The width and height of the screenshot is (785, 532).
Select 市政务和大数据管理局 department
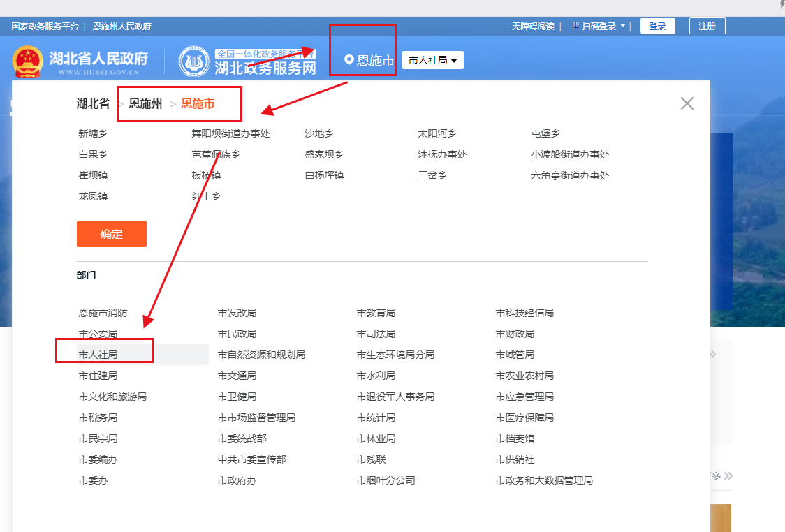click(x=544, y=480)
